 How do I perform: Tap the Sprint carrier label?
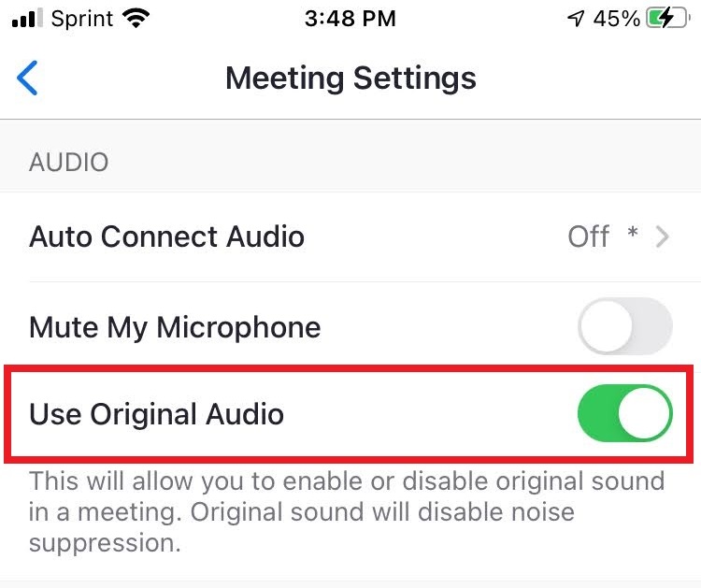pyautogui.click(x=82, y=19)
